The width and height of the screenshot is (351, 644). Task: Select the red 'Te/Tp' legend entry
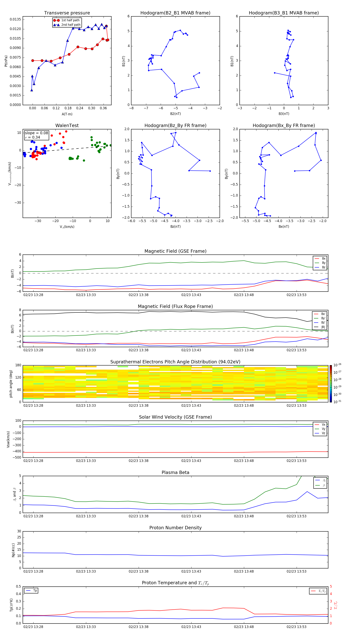coord(318,591)
